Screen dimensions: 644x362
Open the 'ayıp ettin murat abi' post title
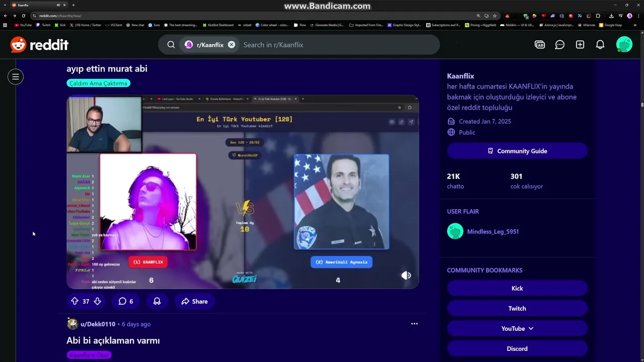[x=107, y=69]
